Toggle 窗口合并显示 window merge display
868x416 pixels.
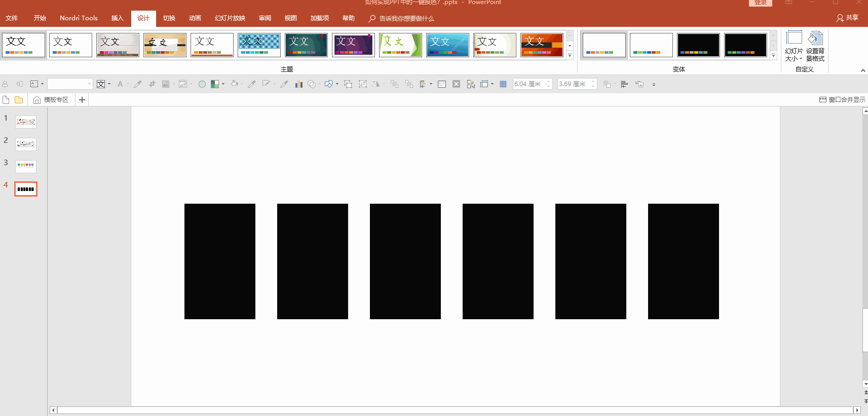click(842, 100)
